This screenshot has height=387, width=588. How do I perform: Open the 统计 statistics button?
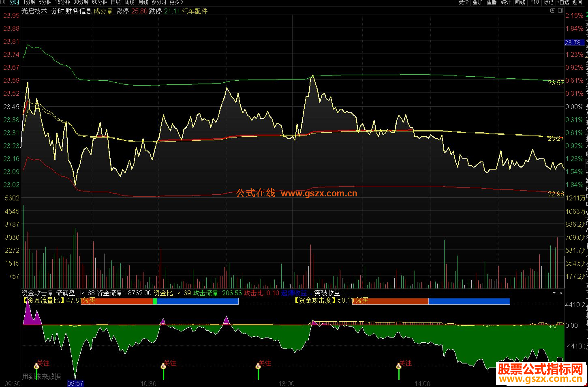506,2
